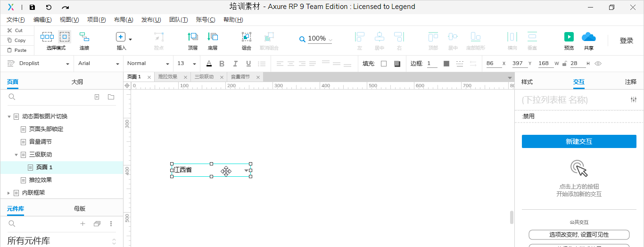Image resolution: width=644 pixels, height=247 pixels.
Task: Switch to the 样式 style tab
Action: pyautogui.click(x=527, y=82)
